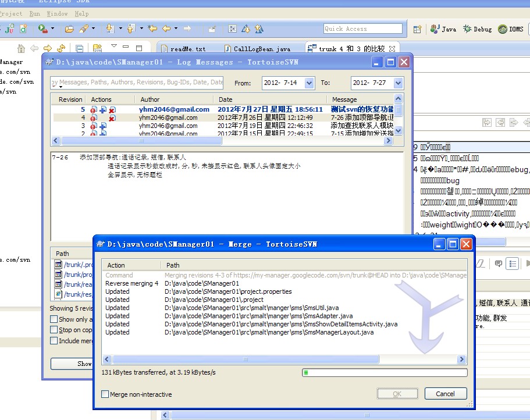Image resolution: width=530 pixels, height=420 pixels.
Task: Click the open folder icon in Eclipse toolbar
Action: [x=69, y=29]
